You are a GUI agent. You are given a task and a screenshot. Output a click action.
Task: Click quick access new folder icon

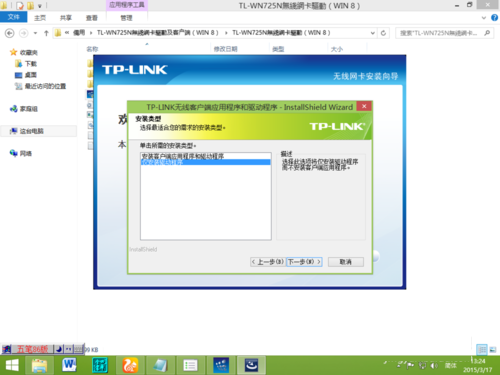click(x=30, y=5)
